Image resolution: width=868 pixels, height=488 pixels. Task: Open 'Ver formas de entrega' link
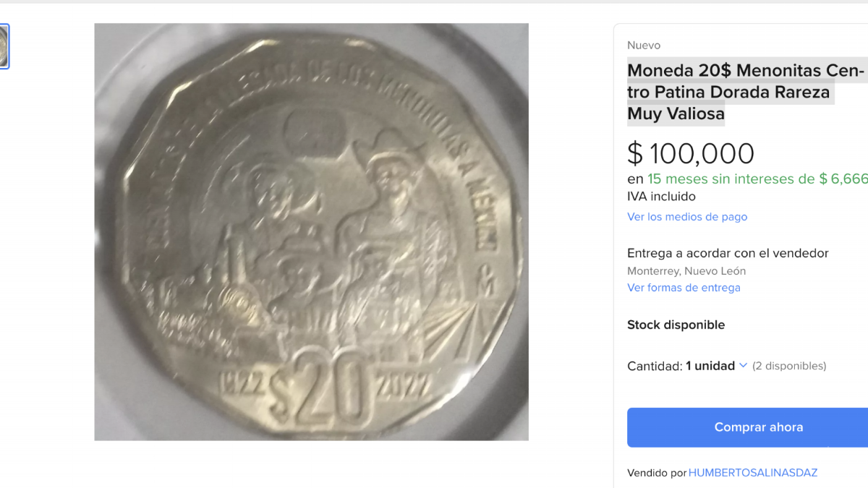coord(684,288)
